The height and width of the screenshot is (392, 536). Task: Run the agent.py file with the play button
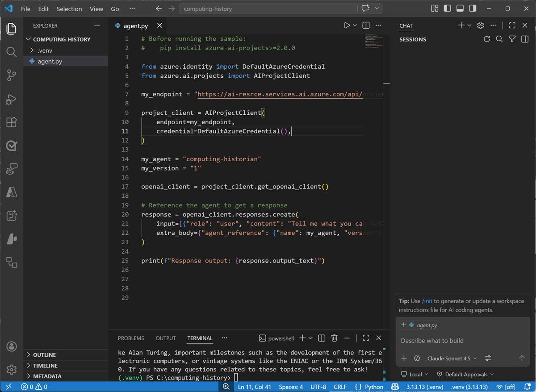tap(348, 25)
